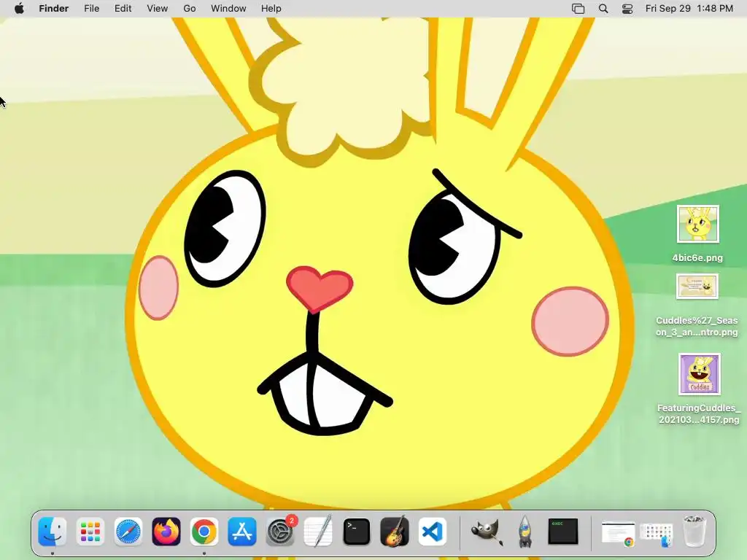Launch Terminal from the Dock
The width and height of the screenshot is (747, 560).
[x=356, y=532]
